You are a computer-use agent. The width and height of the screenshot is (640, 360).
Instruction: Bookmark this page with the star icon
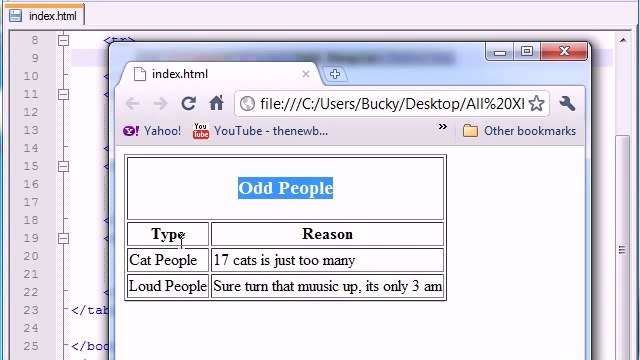pos(536,104)
